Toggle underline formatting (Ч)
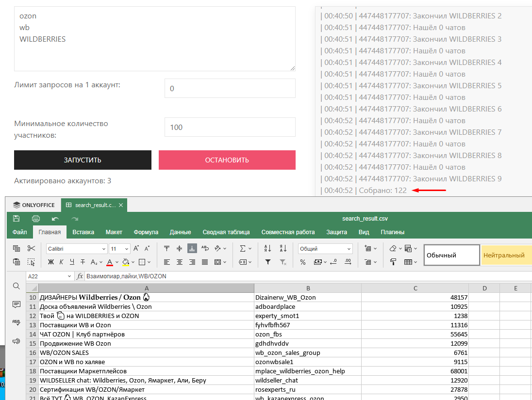The image size is (532, 400). click(x=72, y=262)
